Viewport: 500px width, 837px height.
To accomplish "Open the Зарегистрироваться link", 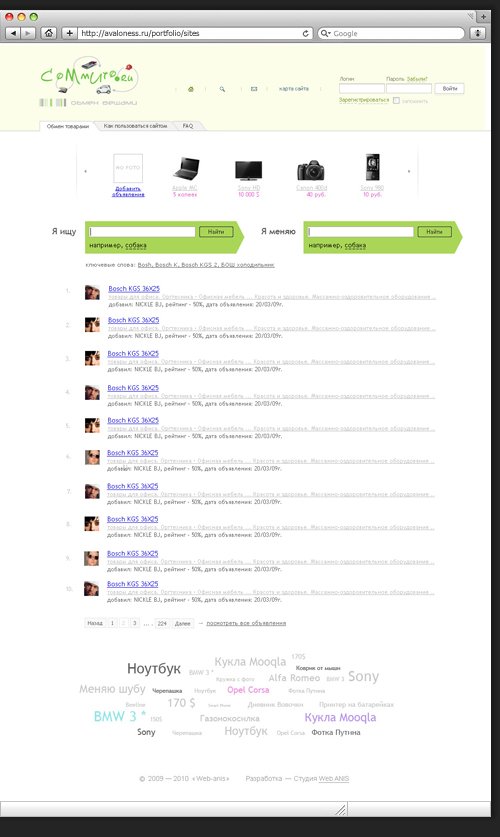I will point(364,100).
